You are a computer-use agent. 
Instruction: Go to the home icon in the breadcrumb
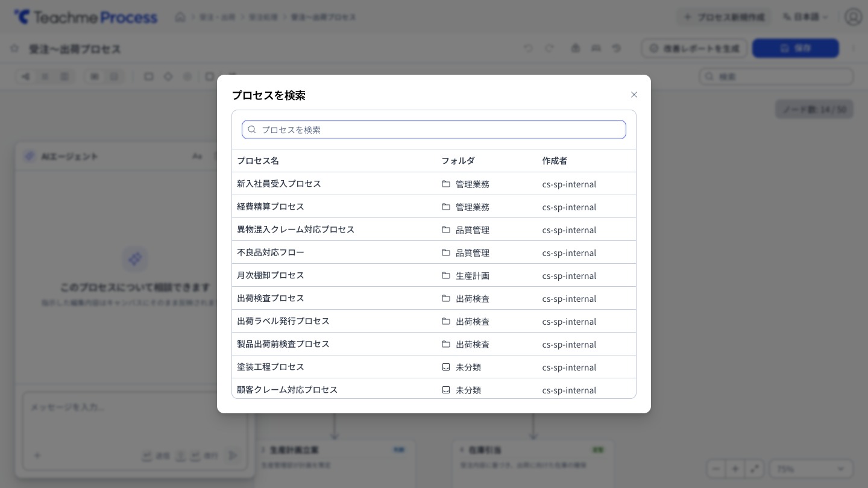(180, 17)
